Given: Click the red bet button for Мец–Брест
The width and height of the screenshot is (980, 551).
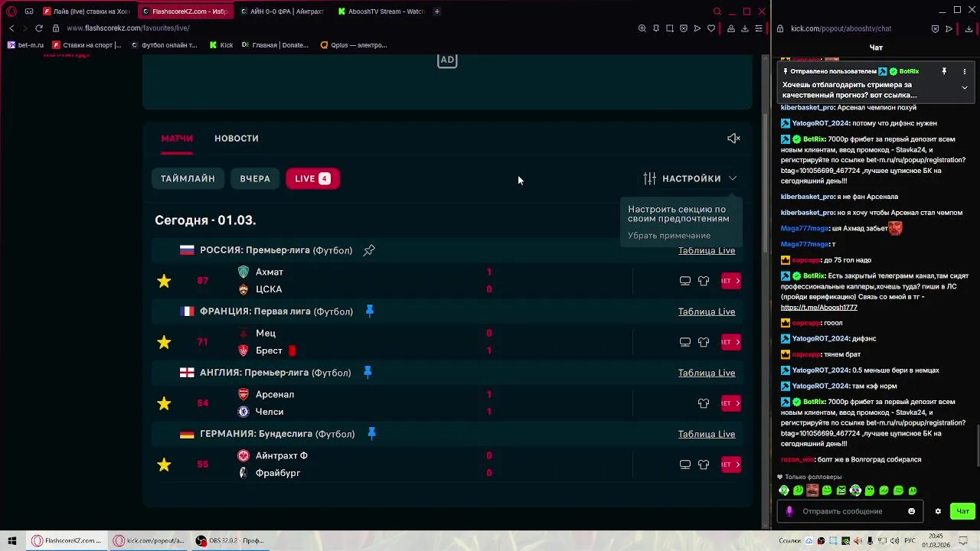Looking at the screenshot, I should point(730,342).
